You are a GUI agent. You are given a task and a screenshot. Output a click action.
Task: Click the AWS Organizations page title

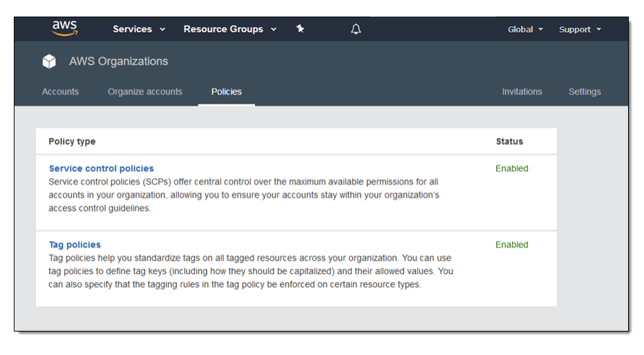coord(118,61)
